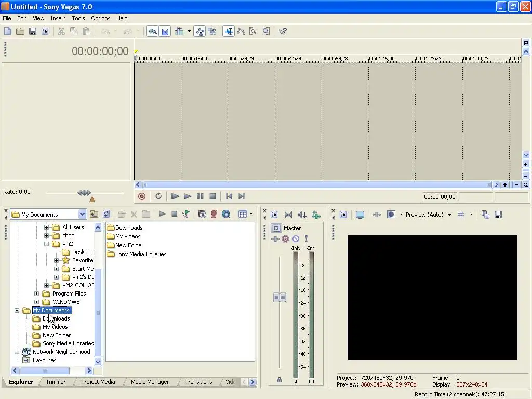Click the mixer Downmix Output icon

288,215
